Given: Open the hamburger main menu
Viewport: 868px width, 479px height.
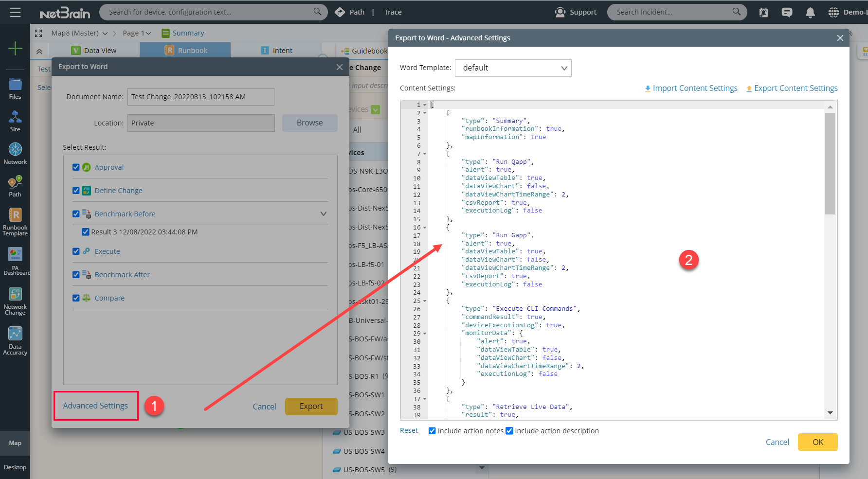Looking at the screenshot, I should (x=15, y=12).
